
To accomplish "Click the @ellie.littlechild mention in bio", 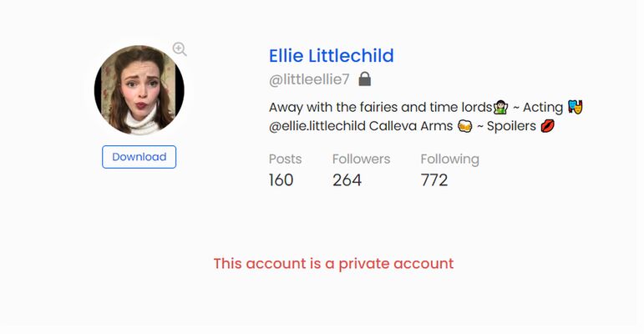I will tap(317, 126).
